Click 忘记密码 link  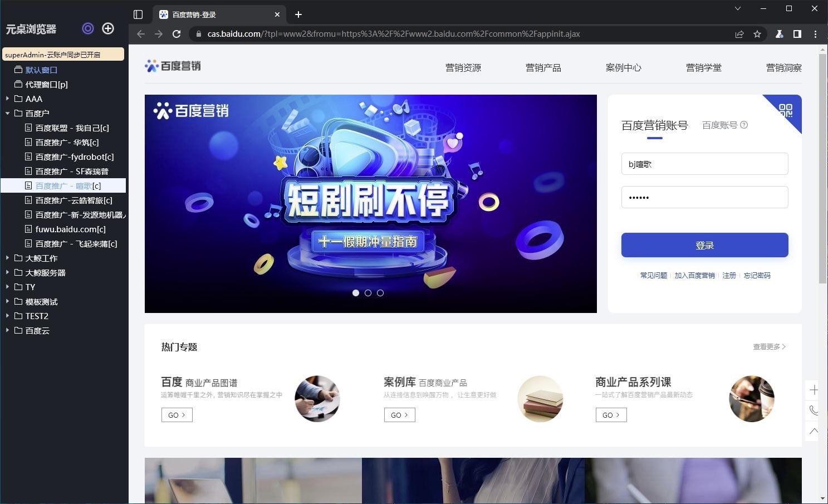tap(757, 275)
